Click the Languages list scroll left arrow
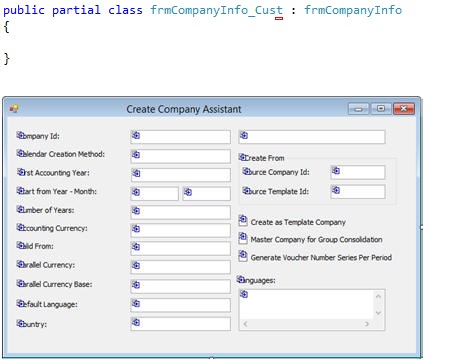The width and height of the screenshot is (458, 361). pos(245,324)
